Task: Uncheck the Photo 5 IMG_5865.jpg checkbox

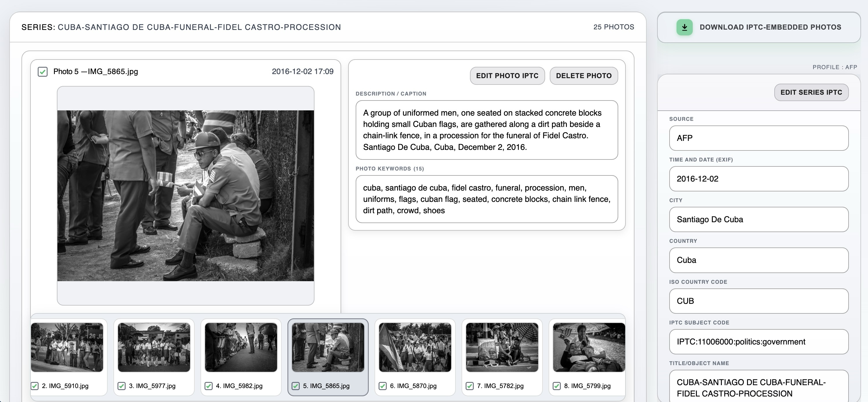Action: point(42,71)
